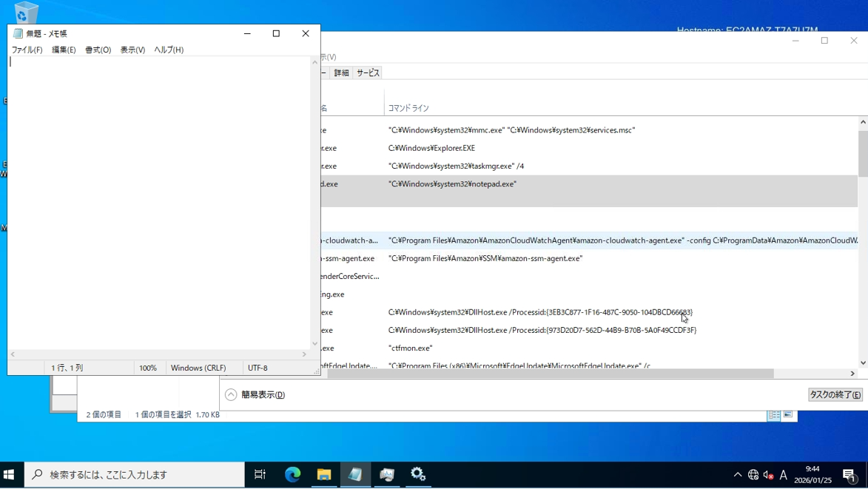Sort by the コマンドライン column header
Image resolution: width=868 pixels, height=489 pixels.
[x=408, y=108]
